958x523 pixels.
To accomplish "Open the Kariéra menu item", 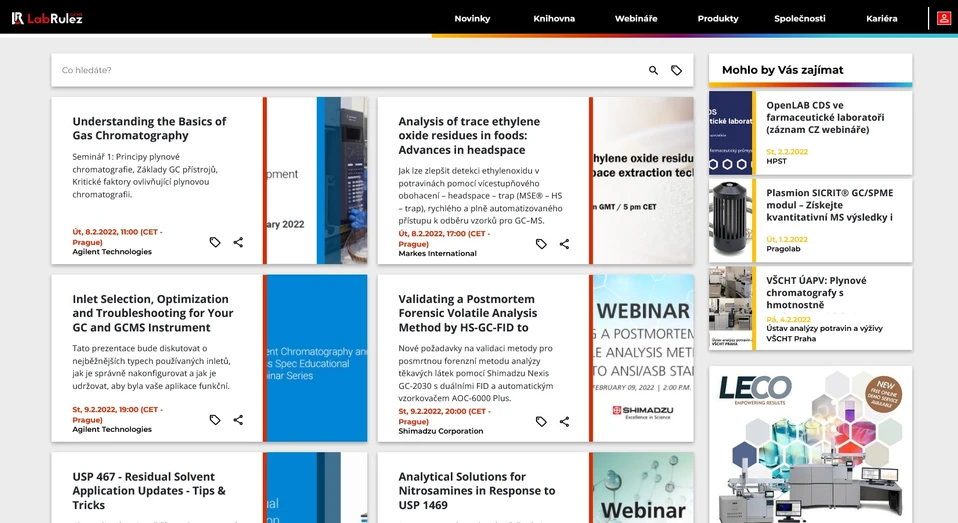I will (882, 18).
